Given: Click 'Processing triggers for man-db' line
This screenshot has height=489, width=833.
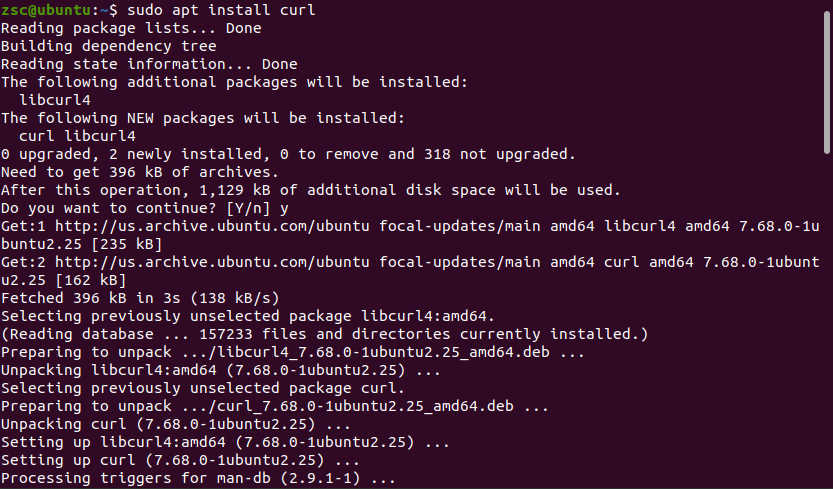Looking at the screenshot, I should (198, 478).
